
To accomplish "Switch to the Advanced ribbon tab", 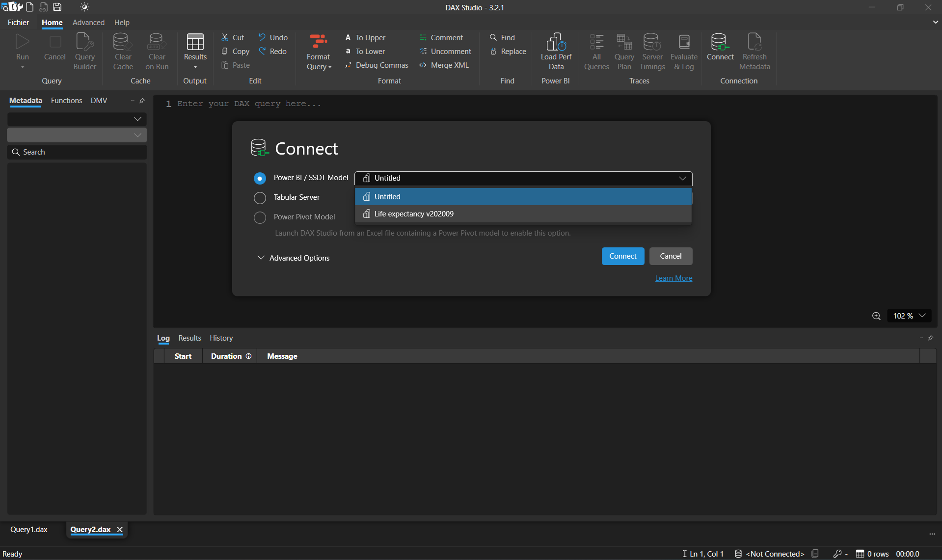I will tap(88, 22).
